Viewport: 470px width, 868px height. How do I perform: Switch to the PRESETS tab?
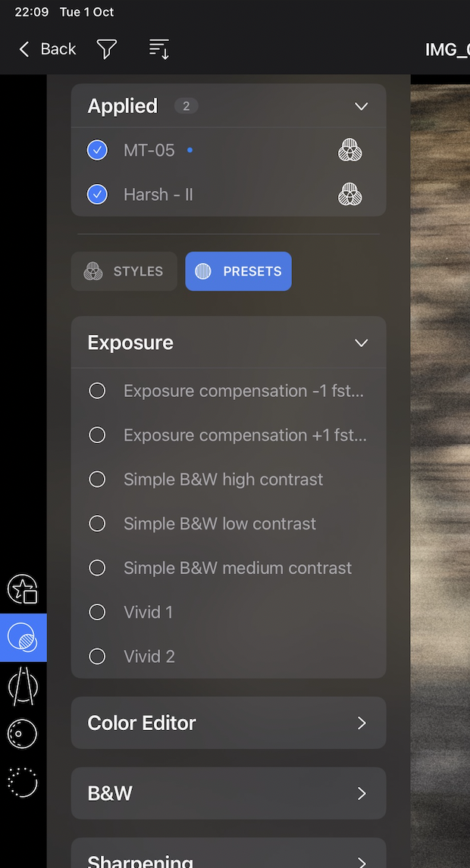pos(238,271)
